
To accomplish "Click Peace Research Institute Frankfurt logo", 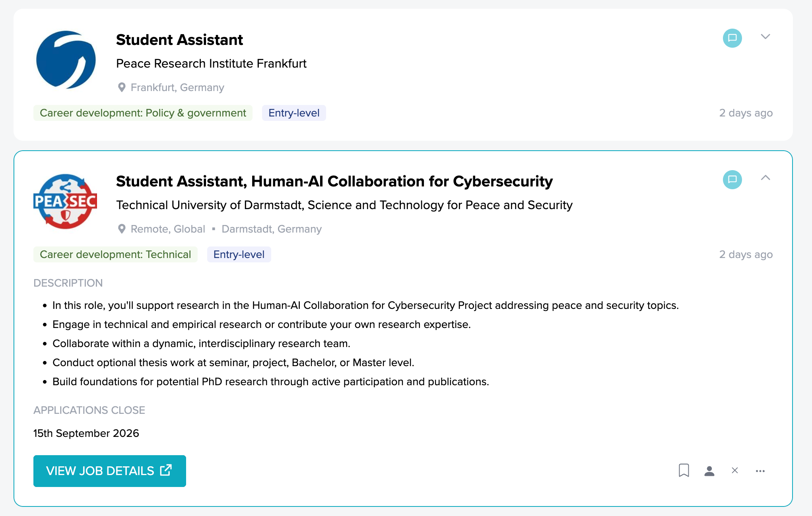I will [x=66, y=60].
